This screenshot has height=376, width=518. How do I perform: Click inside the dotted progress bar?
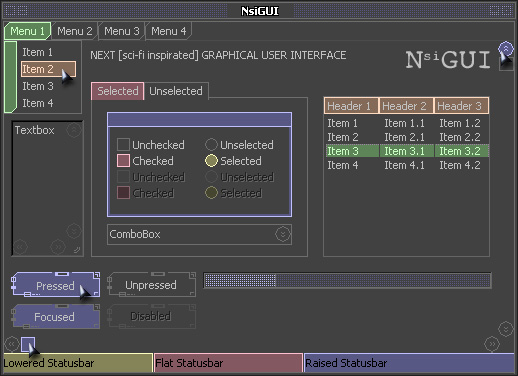click(347, 281)
